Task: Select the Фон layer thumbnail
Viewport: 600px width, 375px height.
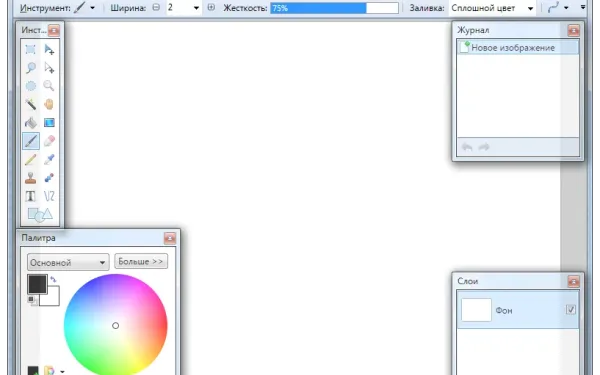Action: (x=476, y=310)
